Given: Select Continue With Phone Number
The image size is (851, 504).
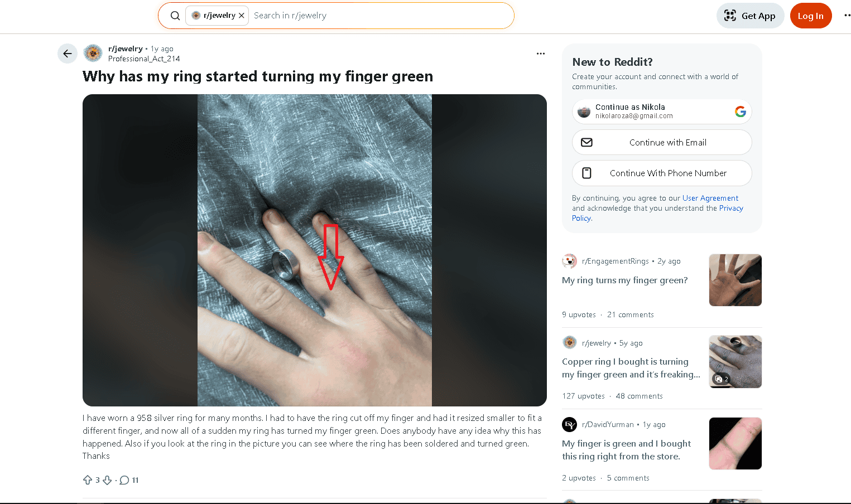Looking at the screenshot, I should click(662, 173).
